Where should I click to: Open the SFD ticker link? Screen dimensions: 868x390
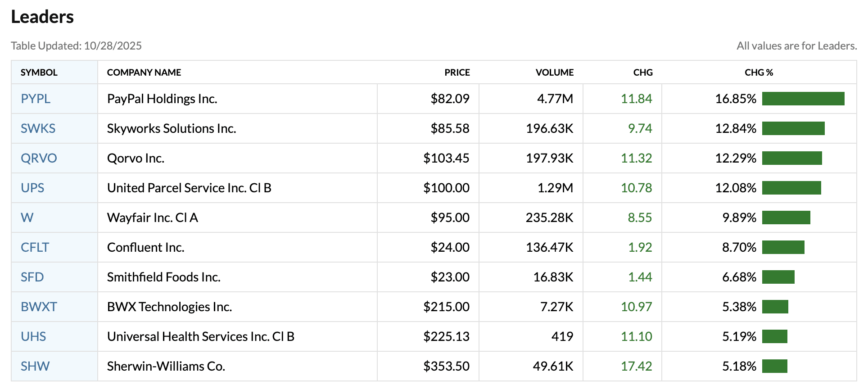[32, 277]
